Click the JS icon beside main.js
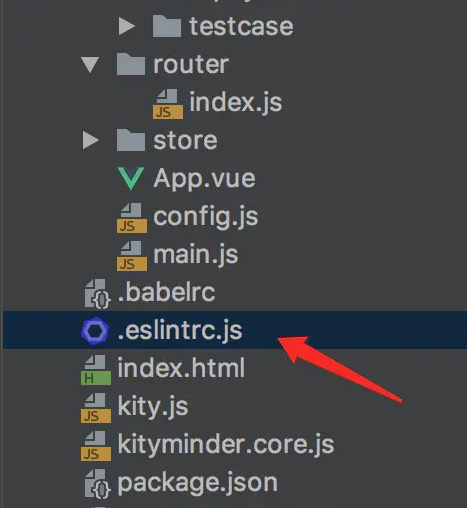This screenshot has height=508, width=467. pos(132,255)
